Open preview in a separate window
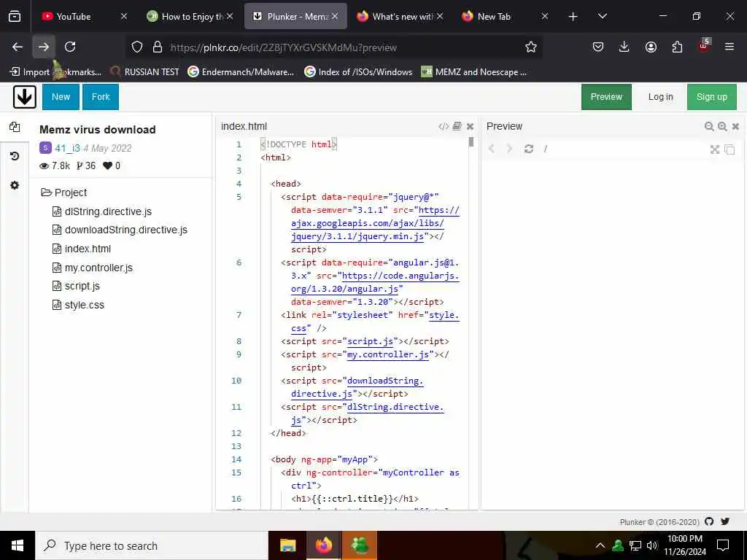 pyautogui.click(x=729, y=149)
